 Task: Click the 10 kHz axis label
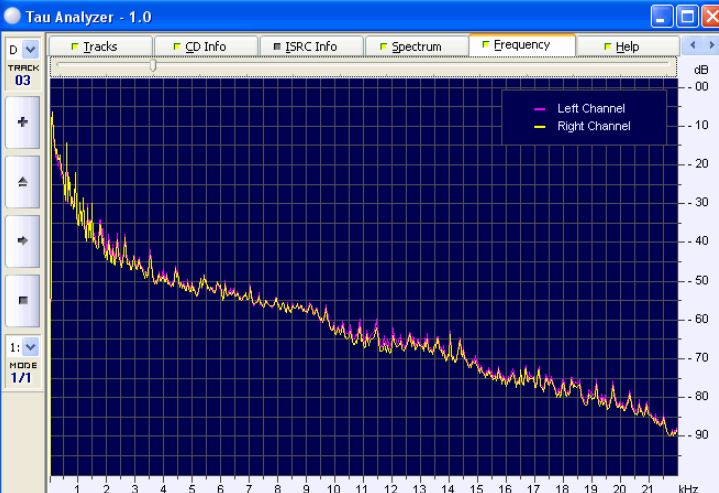(x=334, y=489)
